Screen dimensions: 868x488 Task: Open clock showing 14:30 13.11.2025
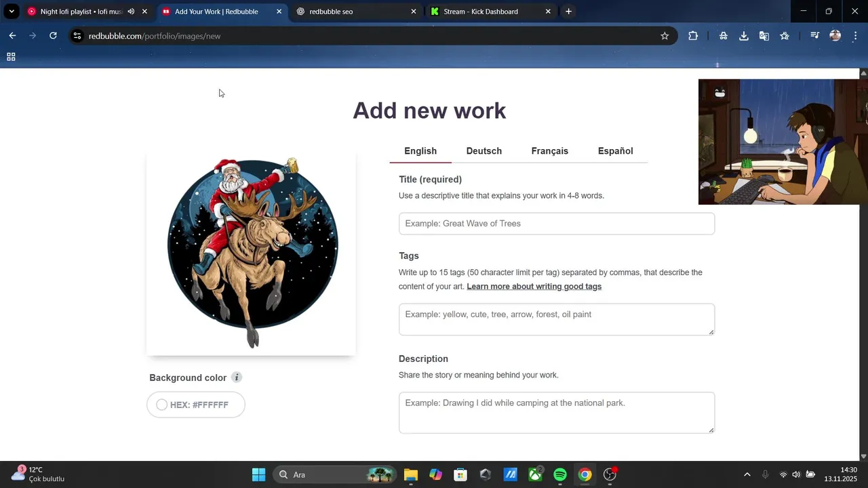(x=841, y=474)
